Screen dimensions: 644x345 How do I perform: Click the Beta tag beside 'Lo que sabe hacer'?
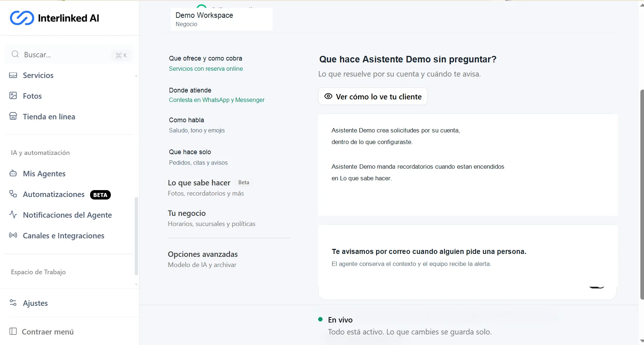[244, 182]
